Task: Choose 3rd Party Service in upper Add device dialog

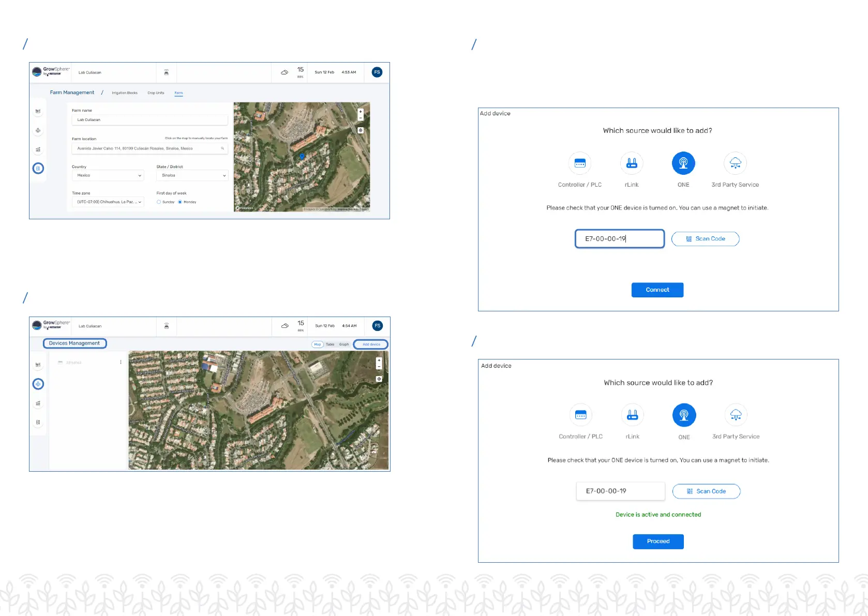Action: pos(735,163)
